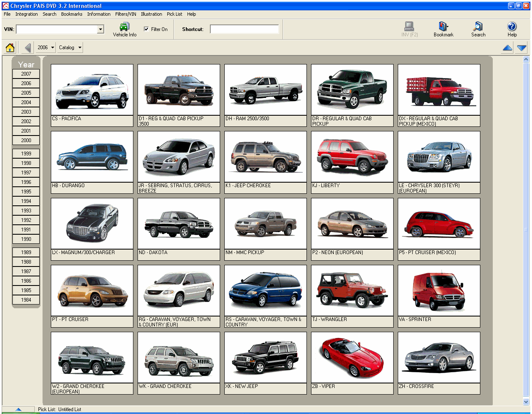Select year 1984
The height and width of the screenshot is (414, 532).
click(x=26, y=300)
